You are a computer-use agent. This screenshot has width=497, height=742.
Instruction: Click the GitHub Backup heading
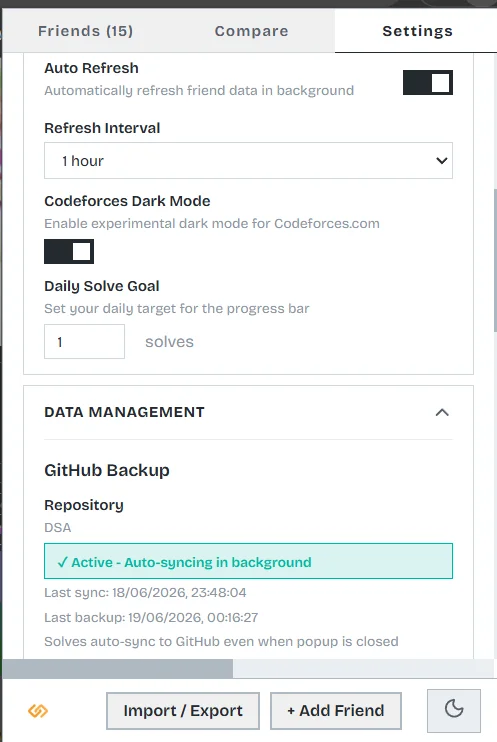click(106, 470)
